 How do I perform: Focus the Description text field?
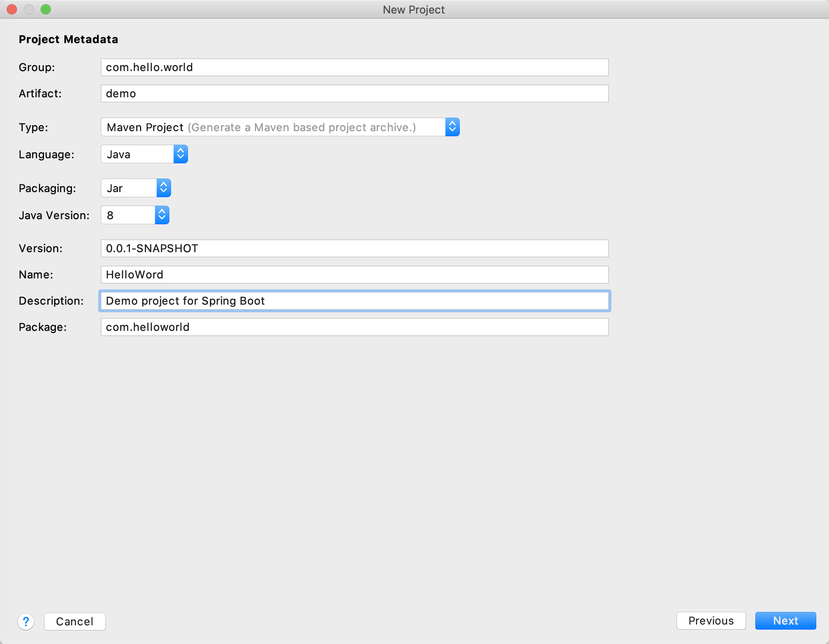click(x=354, y=301)
